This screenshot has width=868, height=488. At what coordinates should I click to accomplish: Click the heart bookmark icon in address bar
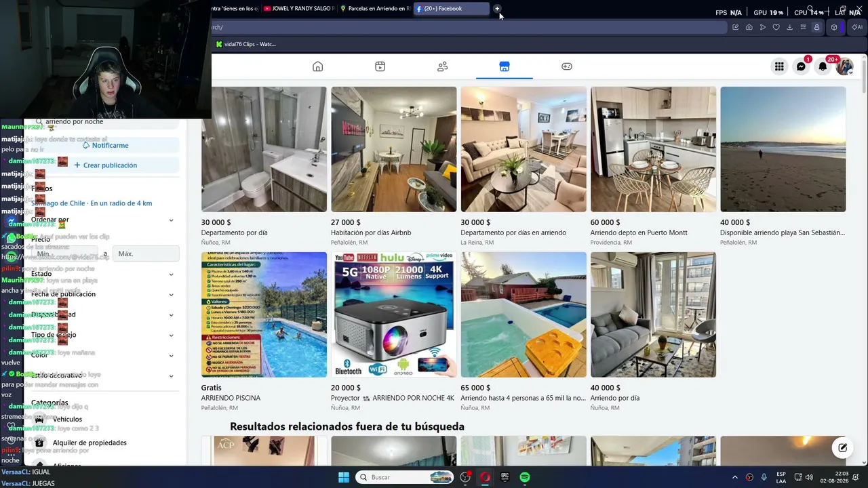pyautogui.click(x=776, y=27)
